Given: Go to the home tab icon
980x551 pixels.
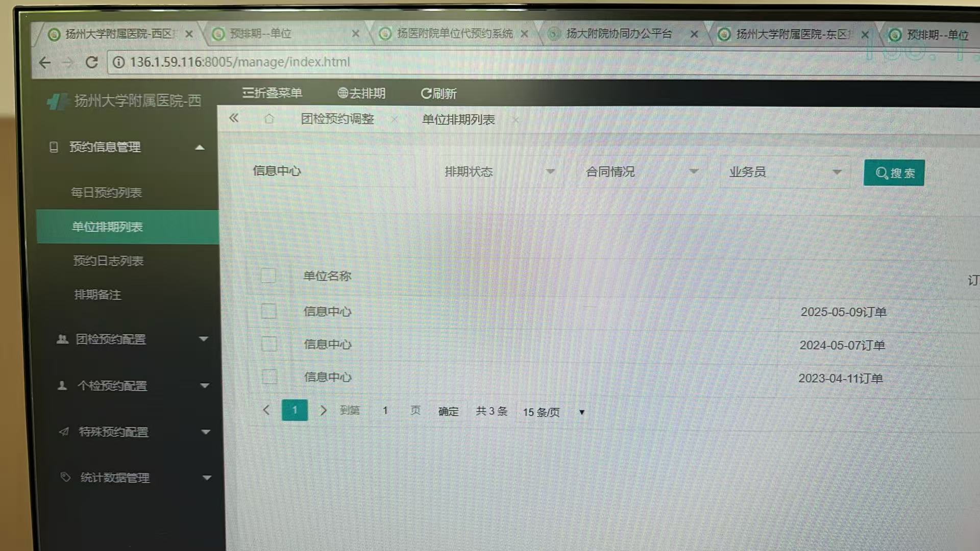Looking at the screenshot, I should [x=269, y=119].
